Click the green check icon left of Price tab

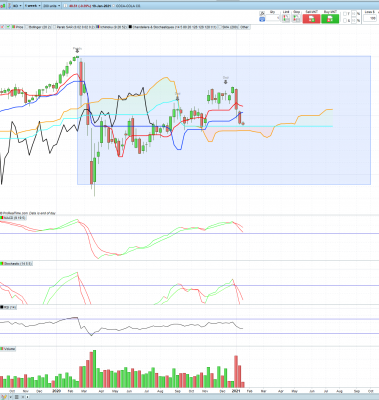8,27
